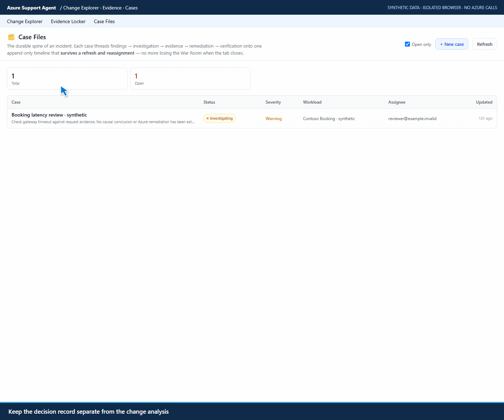504x420 pixels.
Task: Click the 12h ago updated value
Action: [x=485, y=118]
